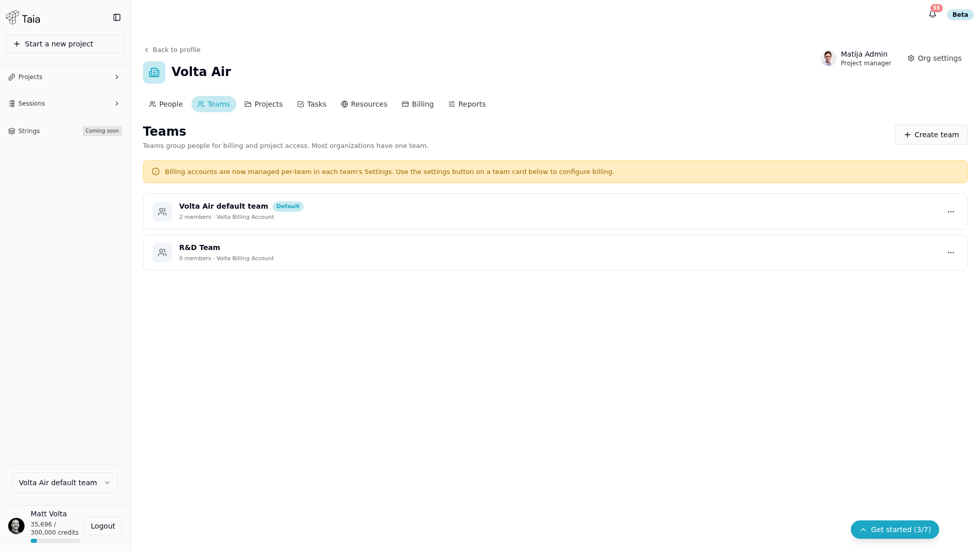Click the Taia logo icon
Screen dimensions: 980x551
[13, 17]
